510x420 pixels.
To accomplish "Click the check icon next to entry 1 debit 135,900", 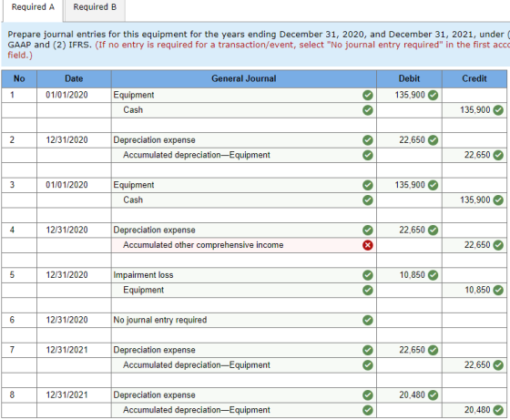I will click(x=433, y=96).
